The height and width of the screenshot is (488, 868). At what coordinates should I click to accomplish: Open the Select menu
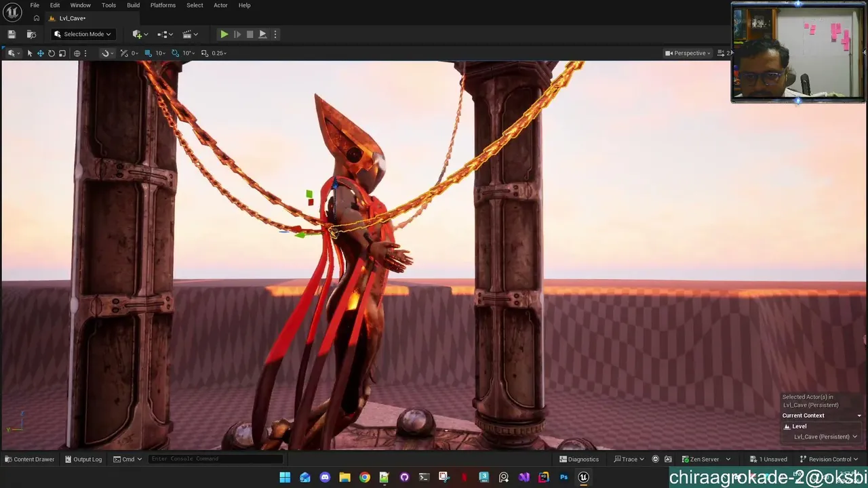click(195, 5)
